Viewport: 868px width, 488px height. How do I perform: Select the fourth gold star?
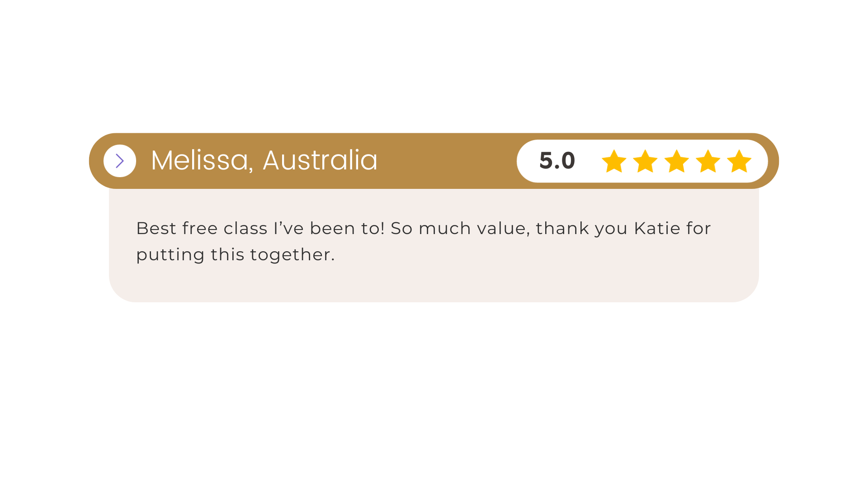coord(708,161)
